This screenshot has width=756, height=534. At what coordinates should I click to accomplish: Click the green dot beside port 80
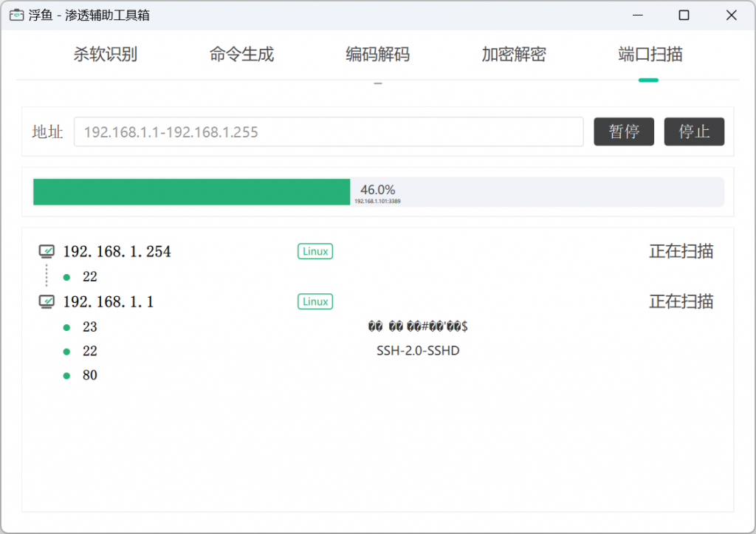(x=66, y=375)
